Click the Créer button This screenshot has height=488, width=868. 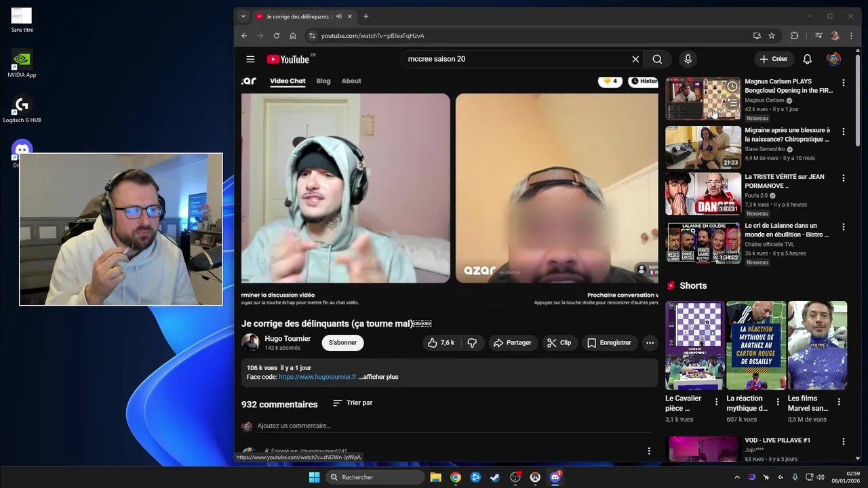pyautogui.click(x=774, y=59)
